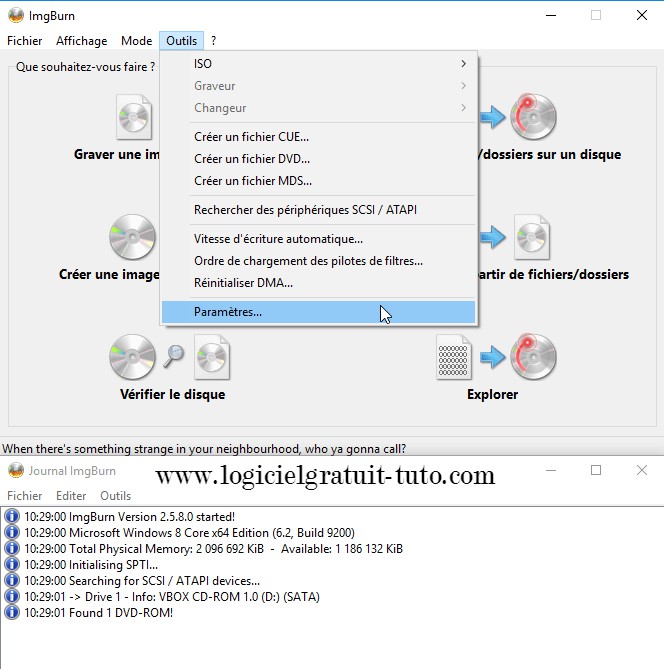Click the Journal ImgBurn window icon
Viewport: 664px width, 669px height.
click(x=16, y=471)
